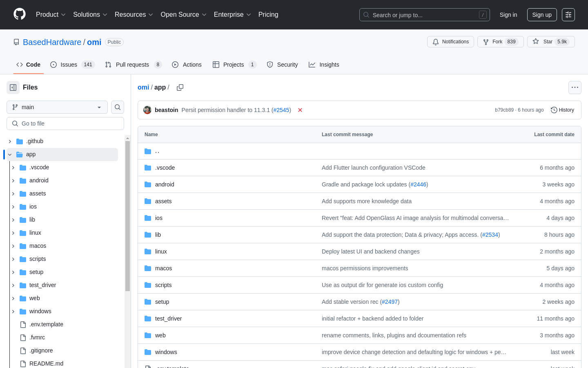Expand the setup folder chevron in tree
The width and height of the screenshot is (588, 368).
(x=13, y=272)
